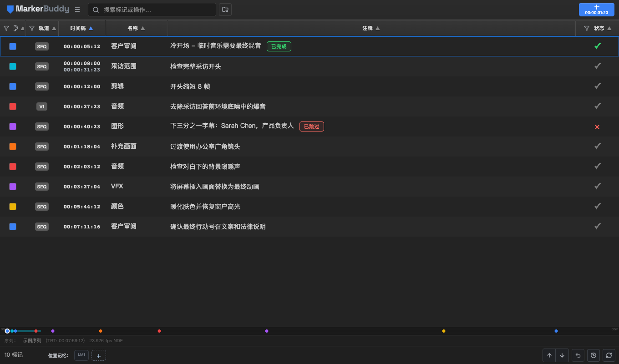Toggle status checkmark for 采访范围 marker
The width and height of the screenshot is (619, 364).
point(598,66)
